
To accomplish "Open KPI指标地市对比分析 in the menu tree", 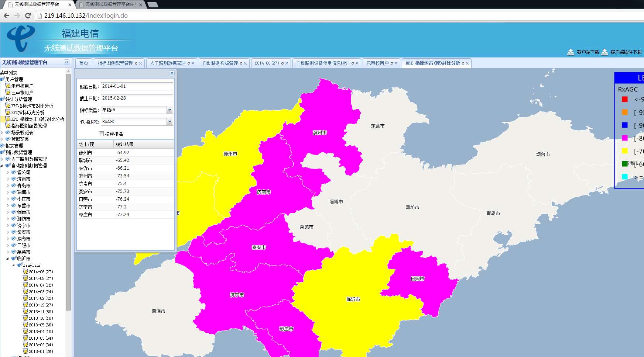I will (32, 106).
